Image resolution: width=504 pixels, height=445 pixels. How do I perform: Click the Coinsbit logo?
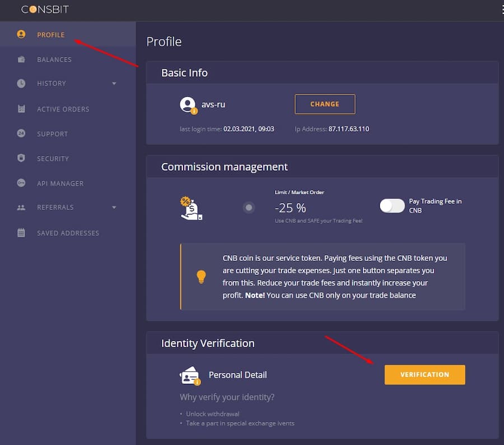[45, 10]
